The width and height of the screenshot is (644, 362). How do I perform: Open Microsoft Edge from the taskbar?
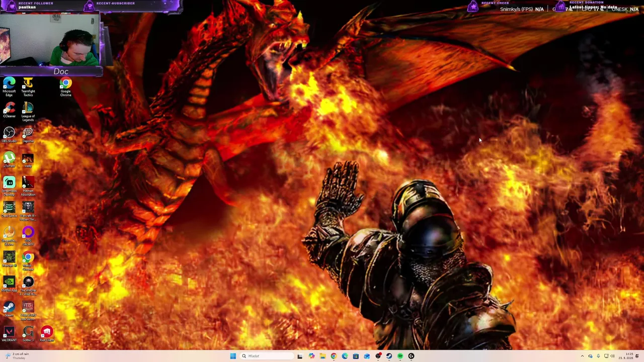pyautogui.click(x=345, y=356)
